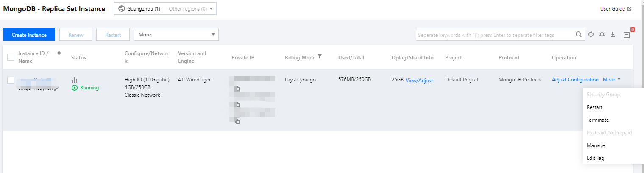
Task: Open the Adjust Configuration link
Action: click(x=575, y=80)
